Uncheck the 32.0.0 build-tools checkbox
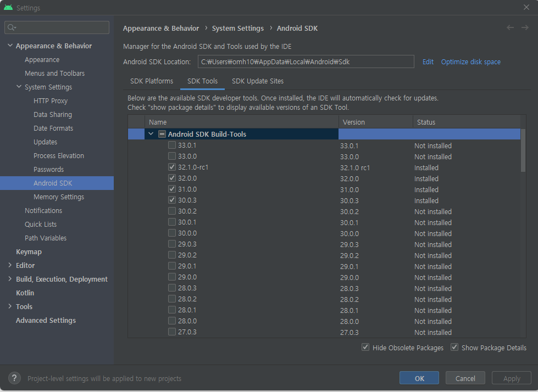The image size is (538, 392). [172, 178]
